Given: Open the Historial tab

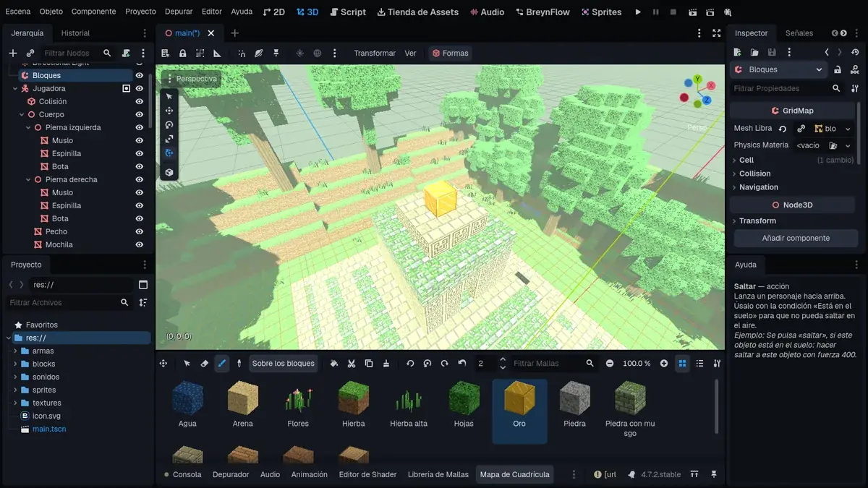Looking at the screenshot, I should [75, 33].
